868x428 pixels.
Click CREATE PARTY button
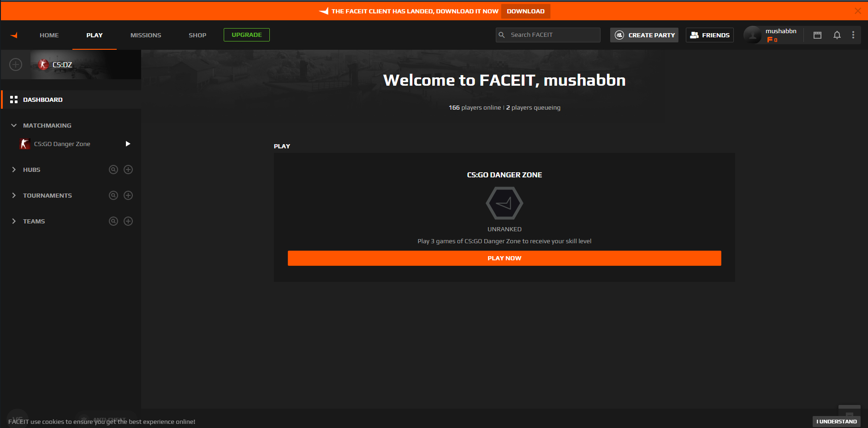pyautogui.click(x=644, y=35)
